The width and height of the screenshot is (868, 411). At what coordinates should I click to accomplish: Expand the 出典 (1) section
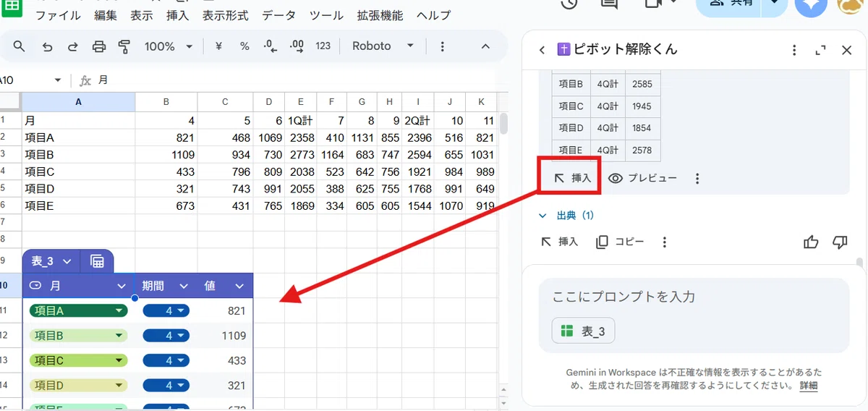click(566, 216)
